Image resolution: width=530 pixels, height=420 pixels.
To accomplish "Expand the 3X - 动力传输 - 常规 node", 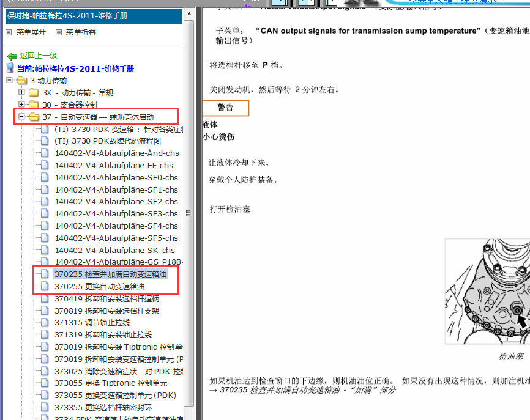I will (21, 92).
